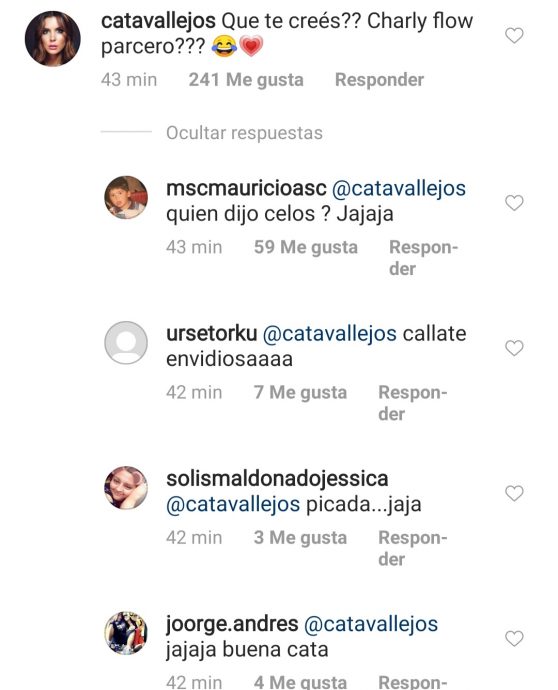The height and width of the screenshot is (690, 558).
Task: Like ursetorku's reply via heart icon
Action: pos(514,348)
